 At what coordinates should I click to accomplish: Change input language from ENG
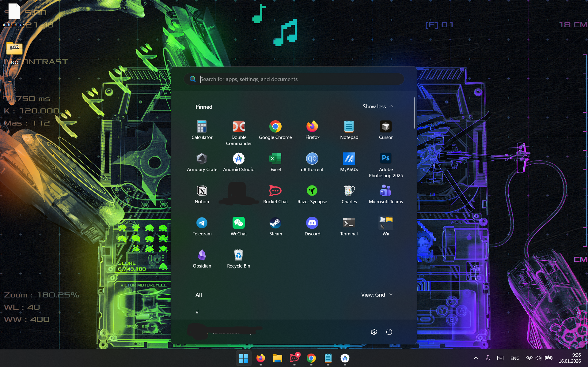(x=515, y=358)
